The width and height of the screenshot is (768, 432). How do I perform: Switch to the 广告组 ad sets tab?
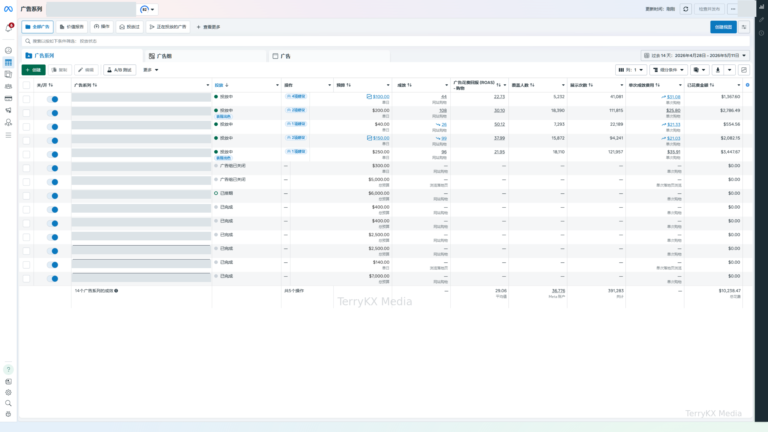205,56
